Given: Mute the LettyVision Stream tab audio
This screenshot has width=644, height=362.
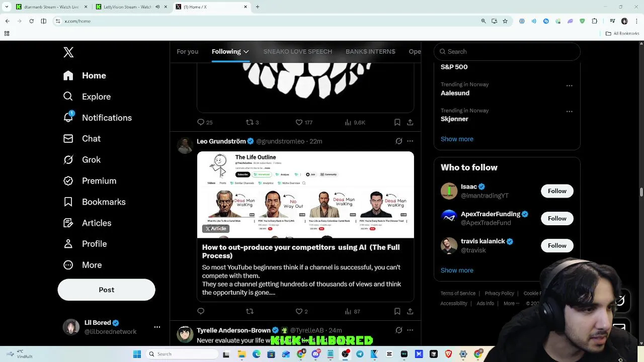Looking at the screenshot, I should (157, 7).
